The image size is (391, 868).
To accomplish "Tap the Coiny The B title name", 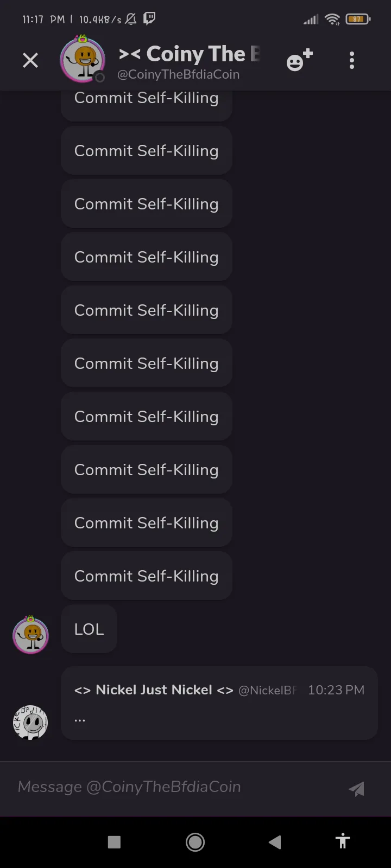I will tap(190, 54).
